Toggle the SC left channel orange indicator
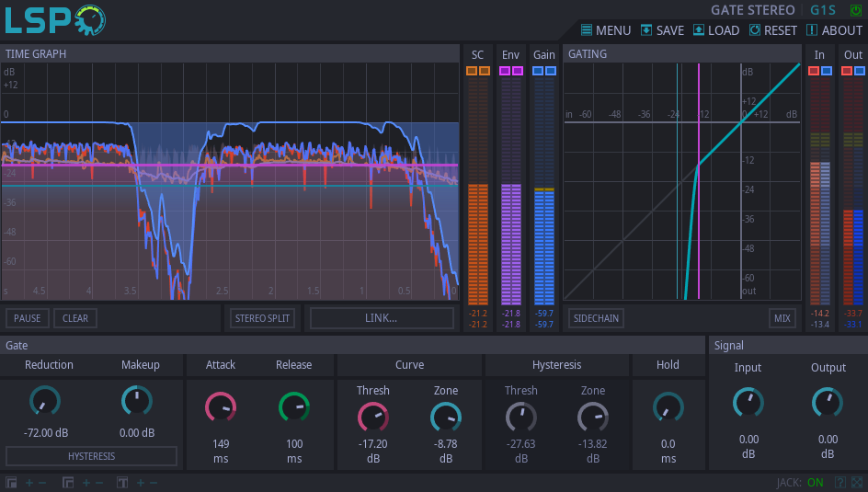868x492 pixels. click(x=472, y=71)
